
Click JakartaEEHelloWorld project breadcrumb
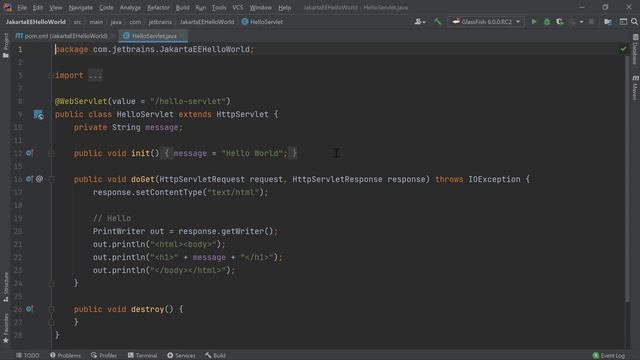(36, 22)
